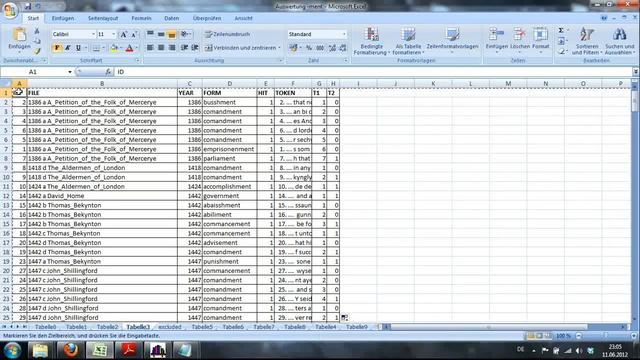This screenshot has width=640, height=360.
Task: Click the fx insert function button
Action: [108, 72]
